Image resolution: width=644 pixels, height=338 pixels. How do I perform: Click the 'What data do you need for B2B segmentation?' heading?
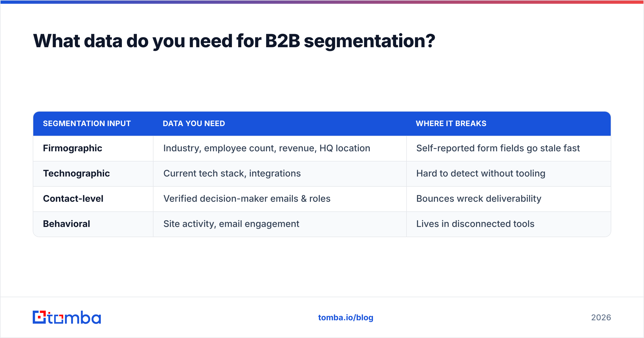[234, 41]
